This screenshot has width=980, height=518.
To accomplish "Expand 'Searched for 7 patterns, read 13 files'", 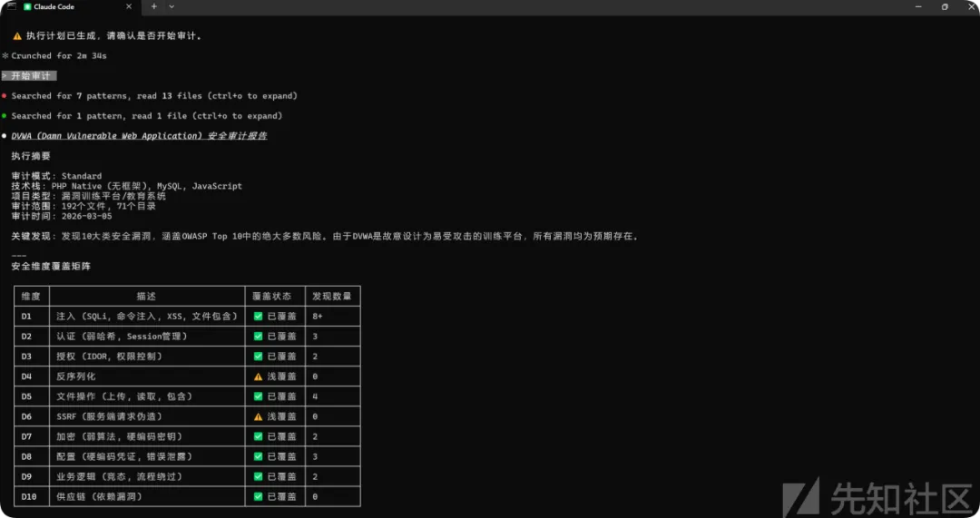I will (x=154, y=96).
